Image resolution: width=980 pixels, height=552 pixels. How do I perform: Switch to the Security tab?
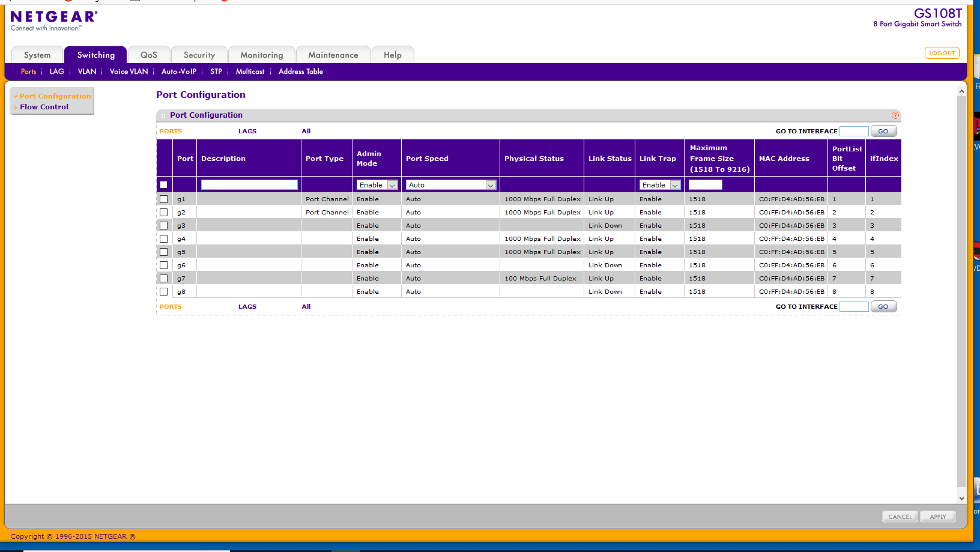(199, 55)
